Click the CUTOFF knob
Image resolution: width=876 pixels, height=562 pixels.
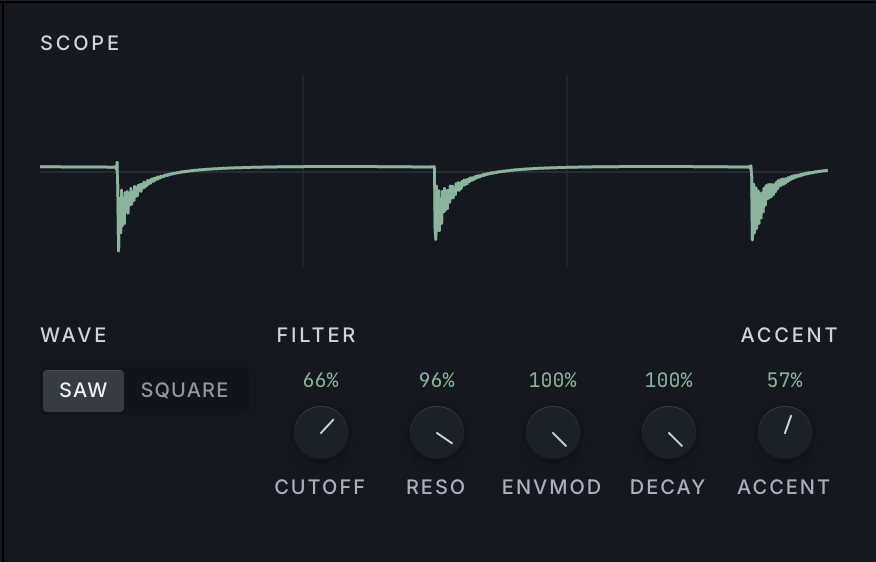pos(321,432)
